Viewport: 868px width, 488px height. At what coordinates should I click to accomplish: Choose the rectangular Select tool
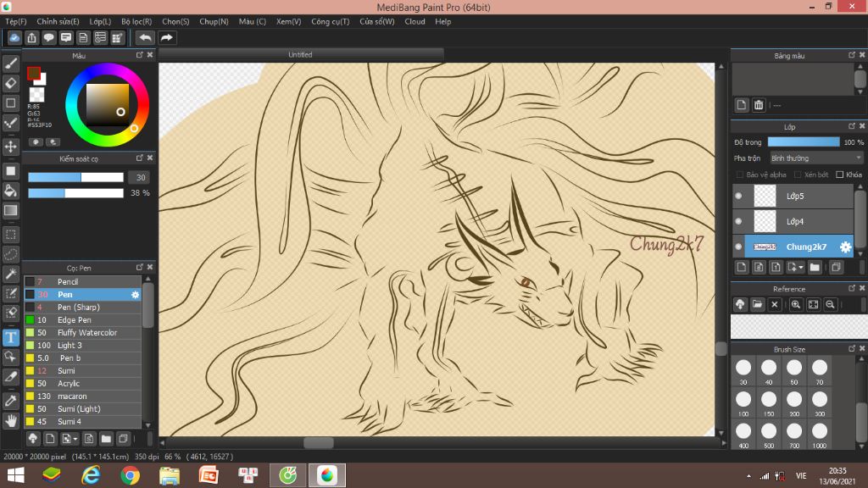(x=10, y=235)
